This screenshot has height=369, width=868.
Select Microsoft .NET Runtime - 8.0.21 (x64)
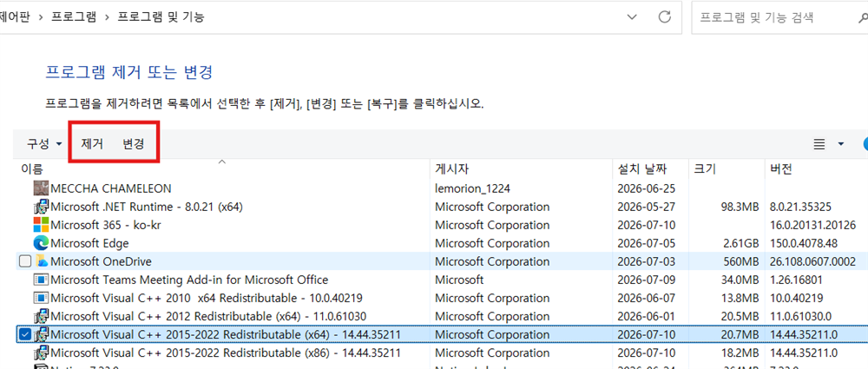[147, 207]
